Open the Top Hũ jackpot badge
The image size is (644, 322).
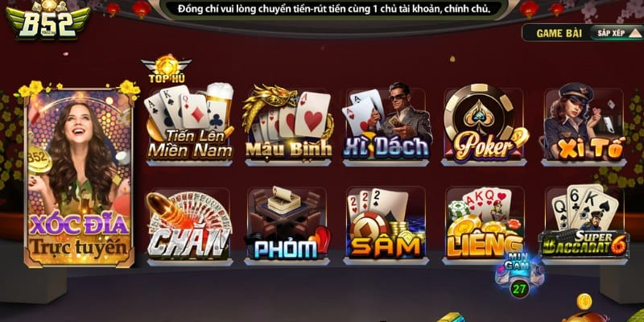tap(167, 69)
